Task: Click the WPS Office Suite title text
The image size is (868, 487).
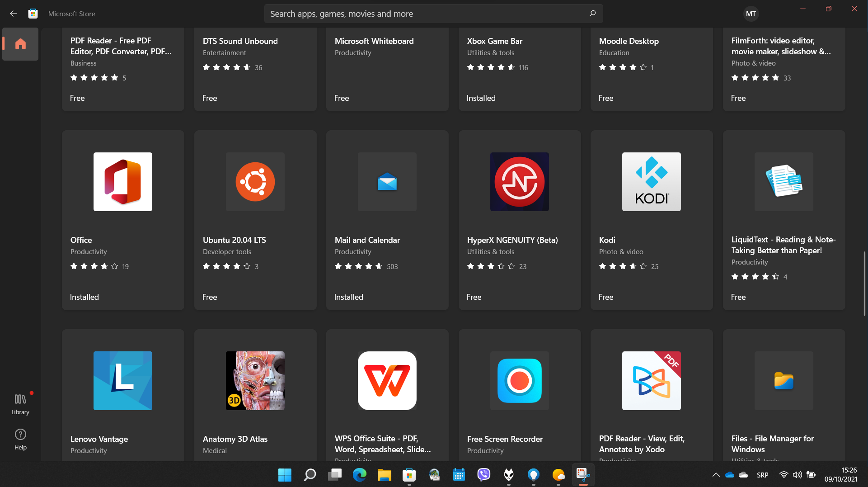Action: click(x=383, y=444)
